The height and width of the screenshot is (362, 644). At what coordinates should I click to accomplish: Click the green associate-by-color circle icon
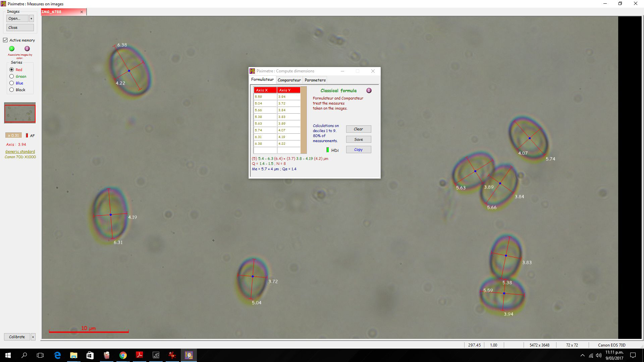coord(12,49)
